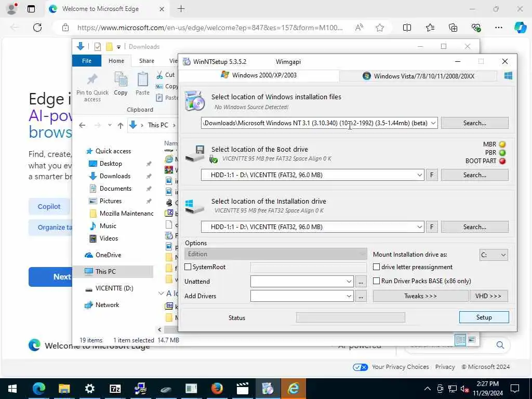532x399 pixels.
Task: Click Cut in the Explorer ribbon
Action: click(166, 75)
